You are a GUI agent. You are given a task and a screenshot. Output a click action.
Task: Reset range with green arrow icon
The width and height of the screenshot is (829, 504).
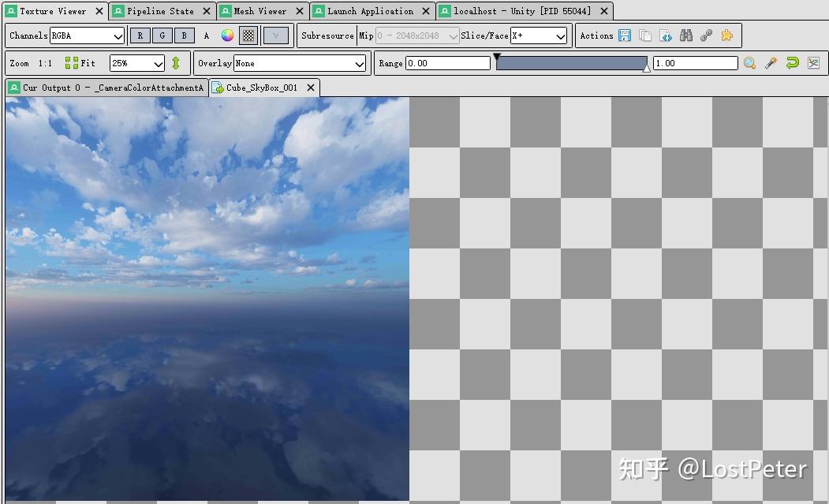click(792, 63)
